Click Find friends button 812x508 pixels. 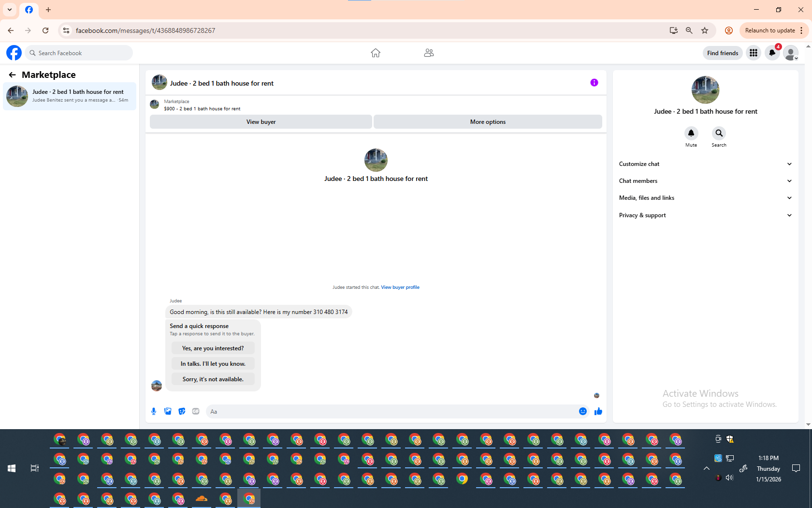pyautogui.click(x=723, y=53)
